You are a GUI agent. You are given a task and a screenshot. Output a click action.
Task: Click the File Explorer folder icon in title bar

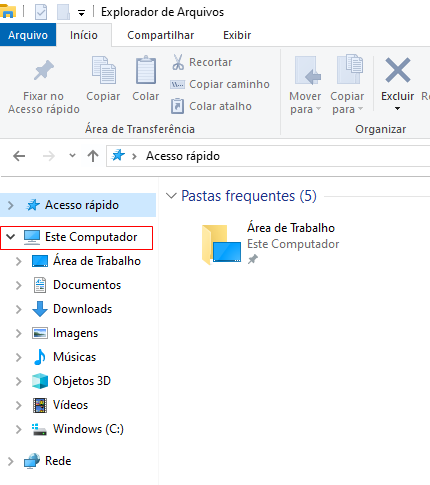tap(7, 12)
